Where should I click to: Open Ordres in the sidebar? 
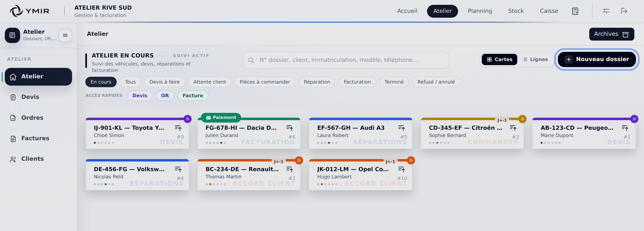tap(38, 118)
